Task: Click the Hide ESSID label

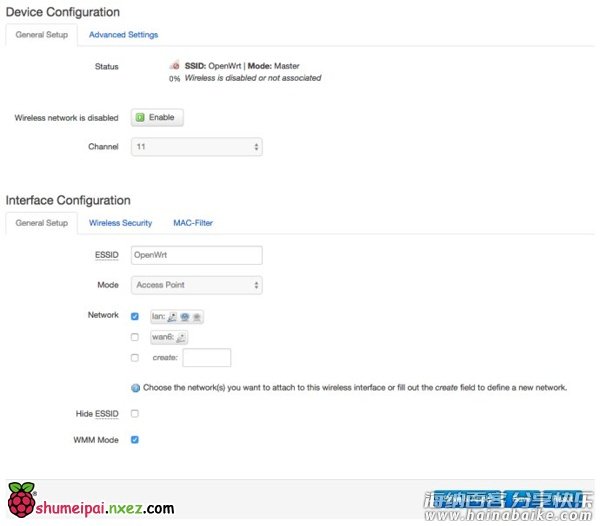Action: (97, 414)
